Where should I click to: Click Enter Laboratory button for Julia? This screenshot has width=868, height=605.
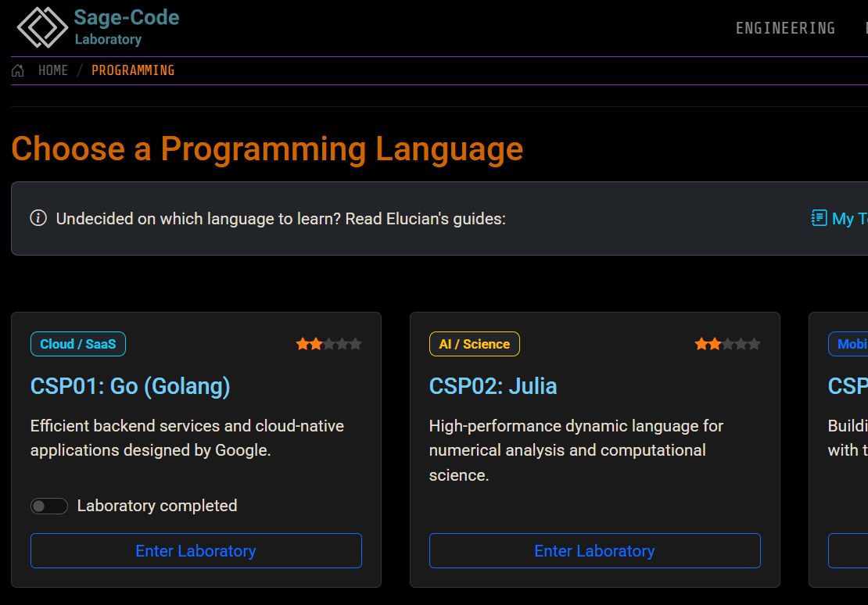594,551
